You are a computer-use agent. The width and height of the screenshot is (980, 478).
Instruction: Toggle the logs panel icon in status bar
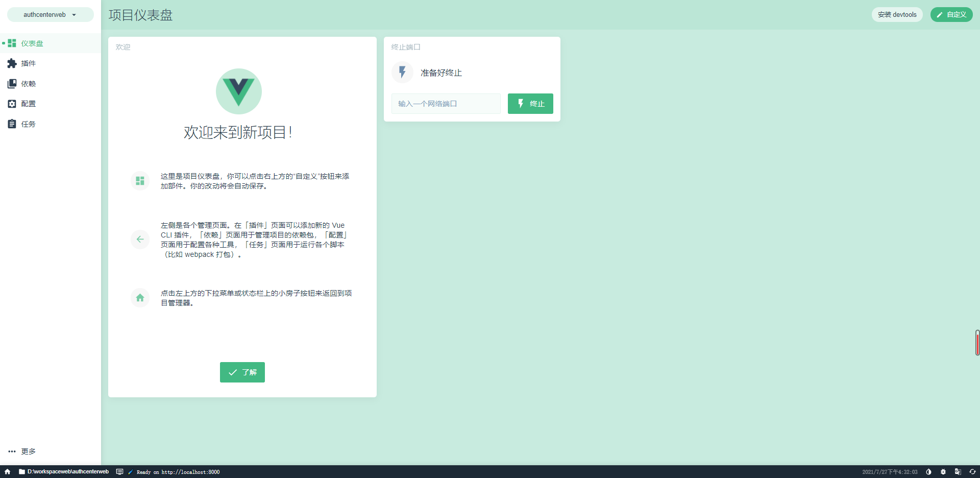[119, 472]
